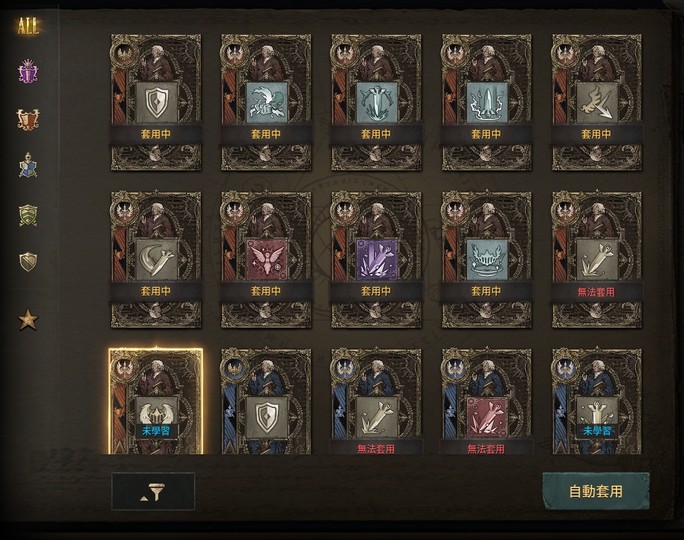Image resolution: width=684 pixels, height=540 pixels.
Task: Select the blue knight crest category icon
Action: click(x=28, y=166)
